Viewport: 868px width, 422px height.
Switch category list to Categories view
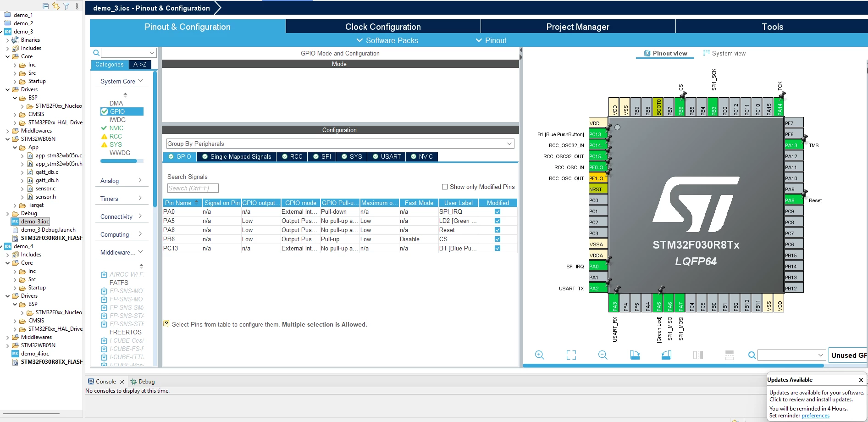coord(110,65)
